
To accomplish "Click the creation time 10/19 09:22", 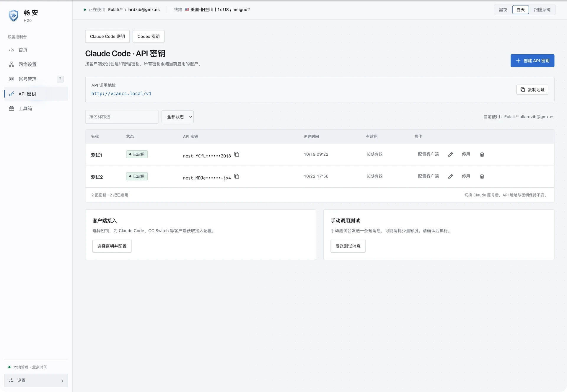I will pos(316,154).
